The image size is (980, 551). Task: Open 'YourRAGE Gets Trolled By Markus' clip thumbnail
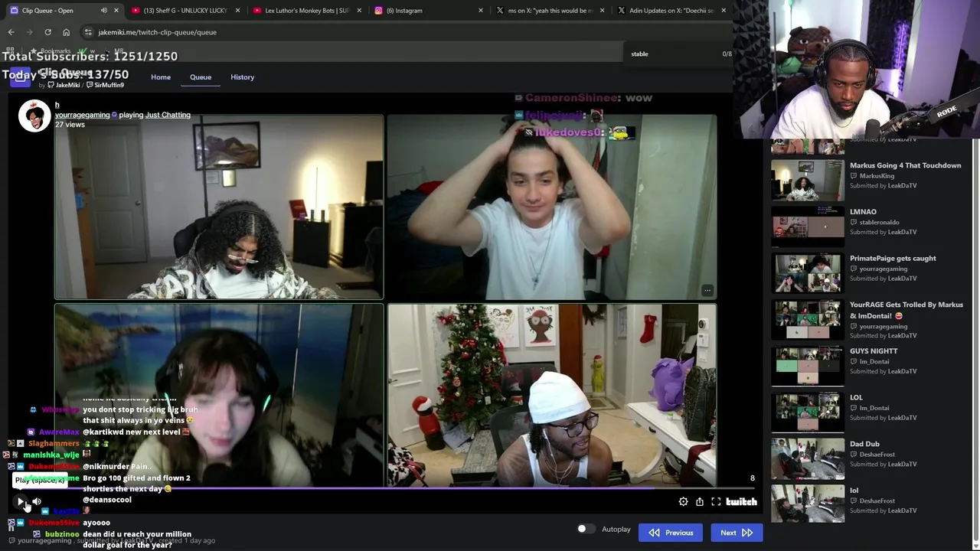pos(808,319)
